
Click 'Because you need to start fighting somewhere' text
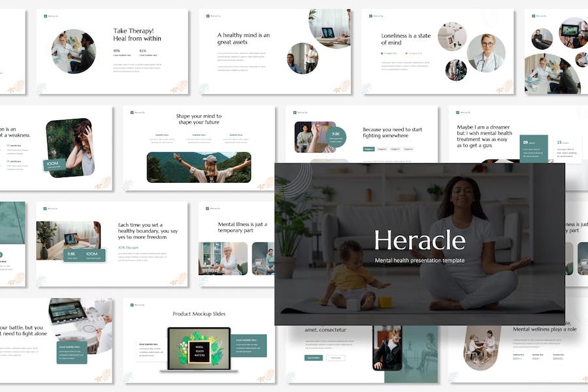(x=392, y=132)
